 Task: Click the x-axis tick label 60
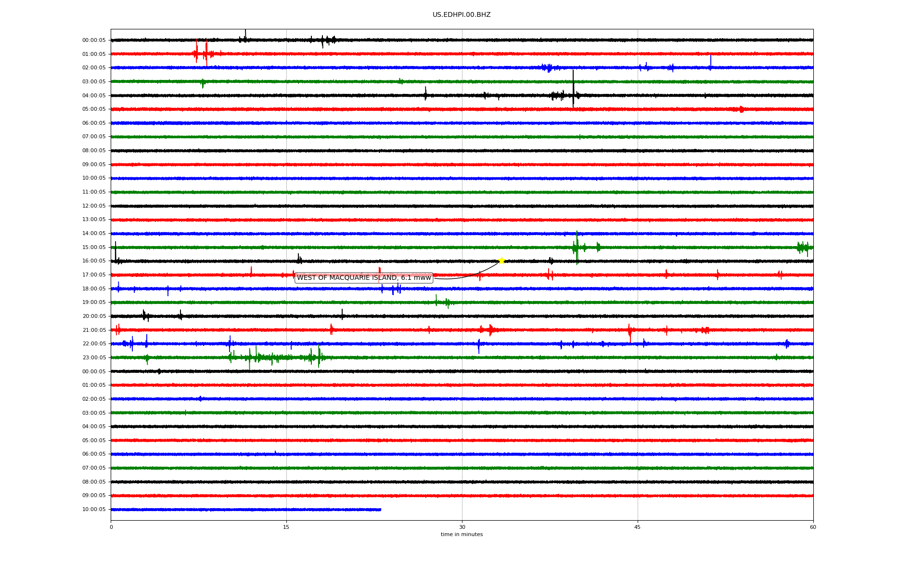813,527
